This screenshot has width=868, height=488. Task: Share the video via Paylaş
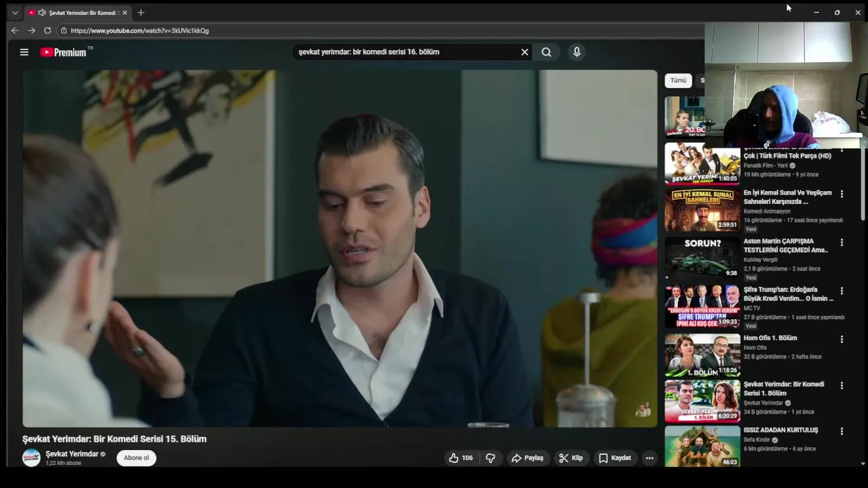[x=528, y=458]
